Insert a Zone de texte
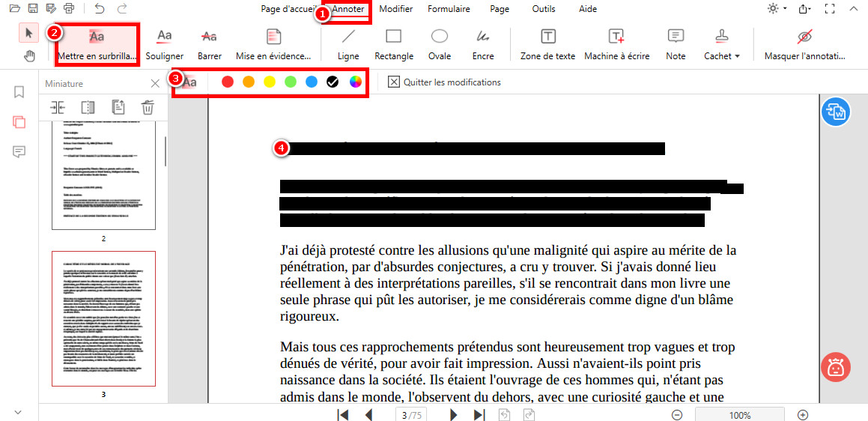Screen dimensions: 868x421 [548, 46]
